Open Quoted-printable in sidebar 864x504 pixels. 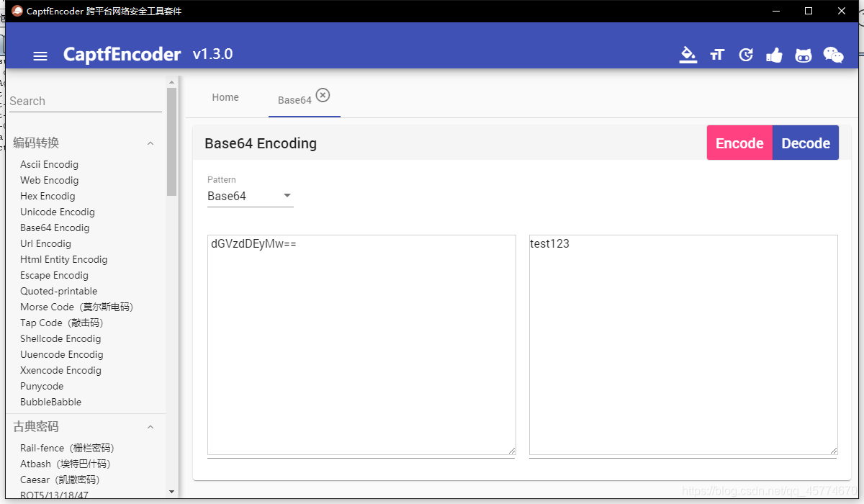58,291
